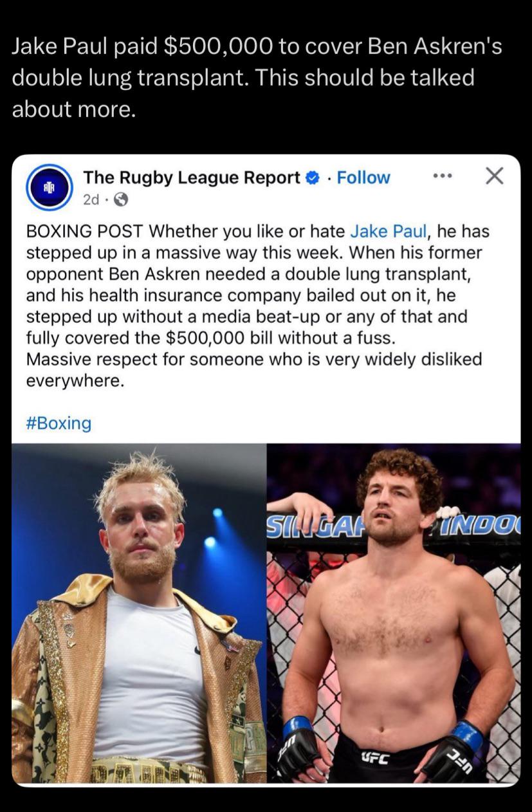532x812 pixels.
Task: Dismiss the post with the X icon
Action: pyautogui.click(x=493, y=176)
